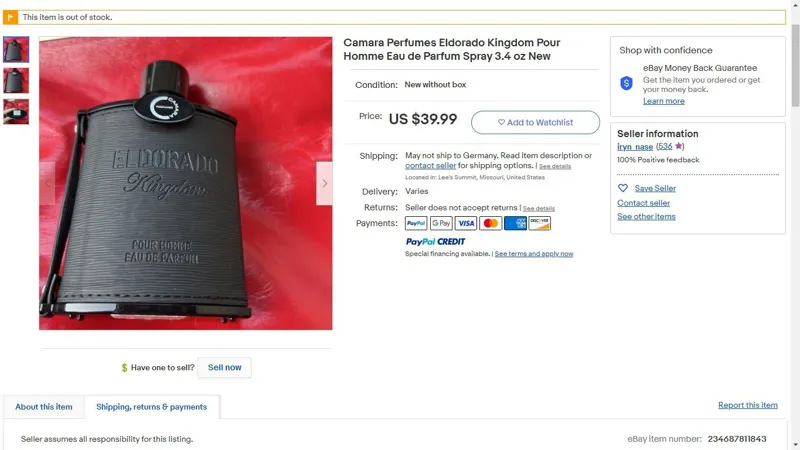This screenshot has height=450, width=800.
Task: Click the out-of-stock flag icon
Action: coord(10,17)
